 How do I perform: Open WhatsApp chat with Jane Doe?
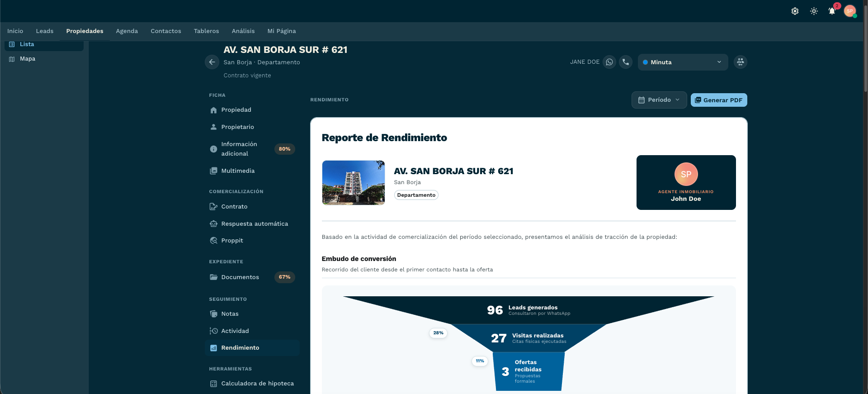[x=609, y=62]
